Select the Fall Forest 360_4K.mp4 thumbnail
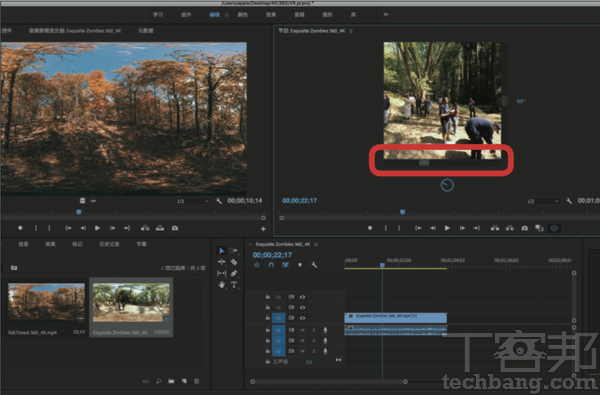Screen dimensions: 600x395 pyautogui.click(x=46, y=302)
